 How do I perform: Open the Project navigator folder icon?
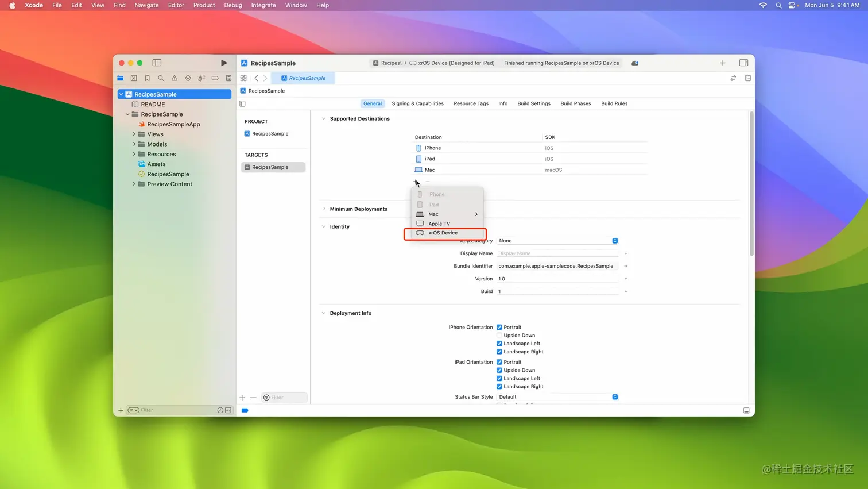click(120, 78)
